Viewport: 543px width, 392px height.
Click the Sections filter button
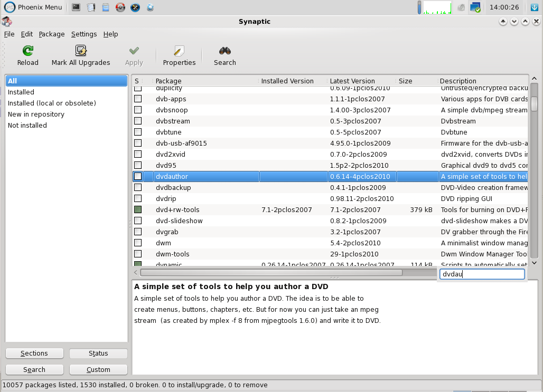pyautogui.click(x=34, y=353)
